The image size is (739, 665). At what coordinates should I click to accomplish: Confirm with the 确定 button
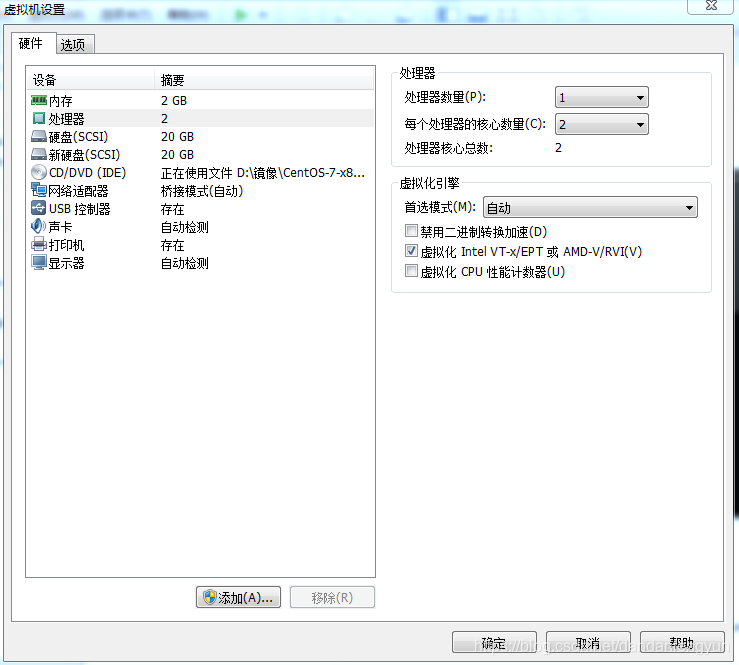(x=494, y=642)
